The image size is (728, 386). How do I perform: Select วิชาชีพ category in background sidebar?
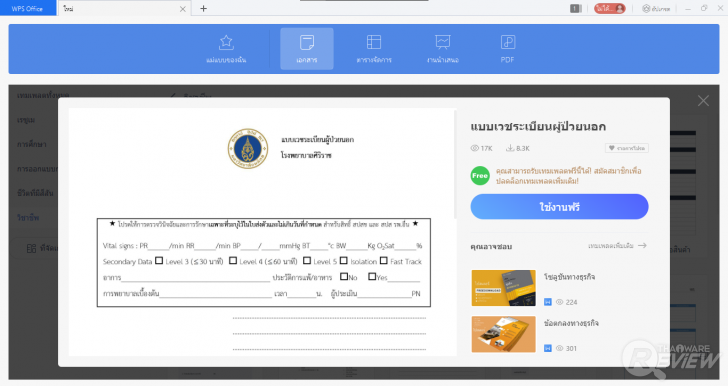tap(28, 217)
